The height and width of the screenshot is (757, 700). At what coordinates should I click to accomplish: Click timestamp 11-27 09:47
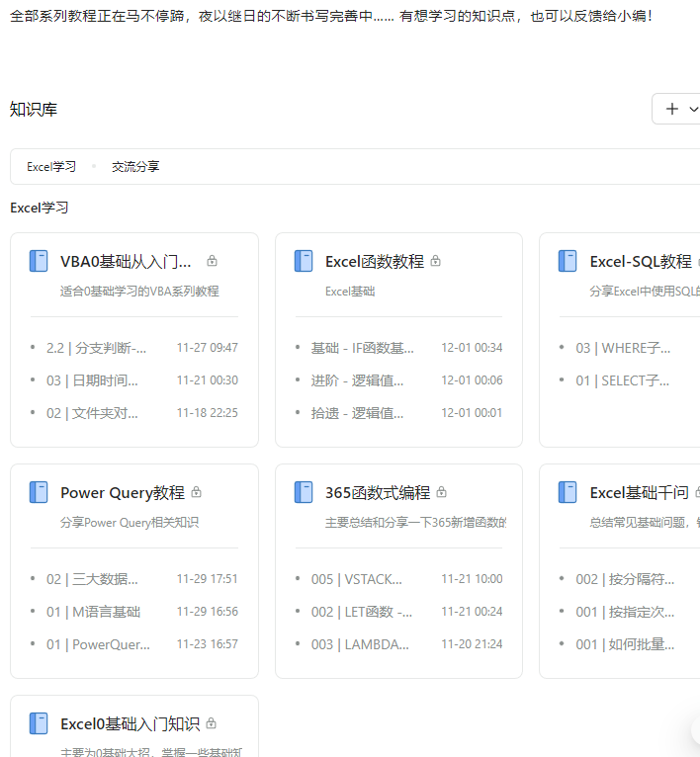pos(208,348)
